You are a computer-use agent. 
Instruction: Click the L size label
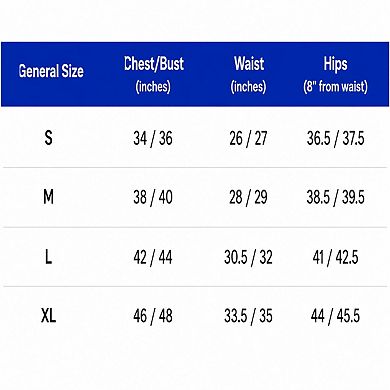click(x=49, y=257)
